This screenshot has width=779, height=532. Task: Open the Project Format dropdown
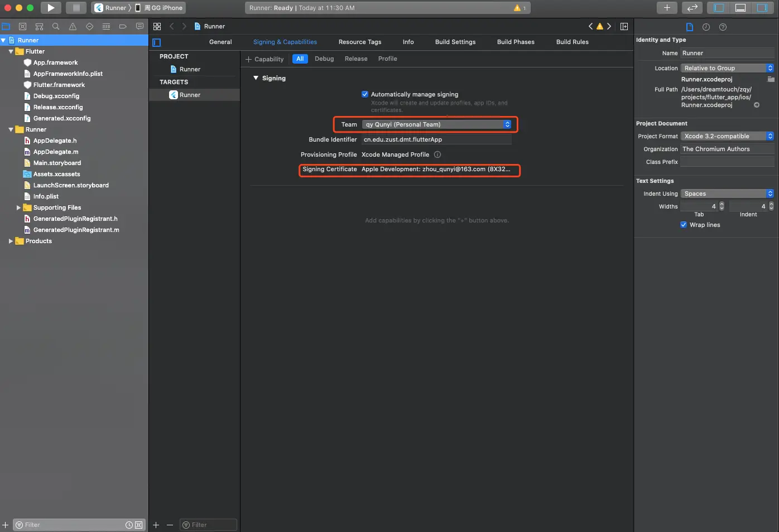click(727, 136)
